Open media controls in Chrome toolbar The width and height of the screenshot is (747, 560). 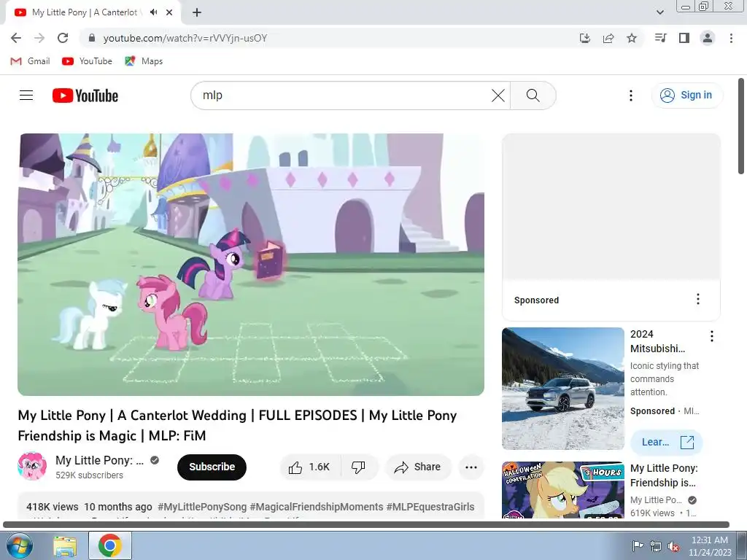click(660, 38)
